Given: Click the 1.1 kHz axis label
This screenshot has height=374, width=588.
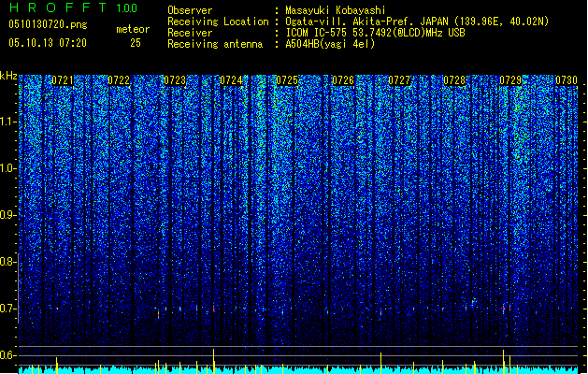Looking at the screenshot, I should click(7, 122).
